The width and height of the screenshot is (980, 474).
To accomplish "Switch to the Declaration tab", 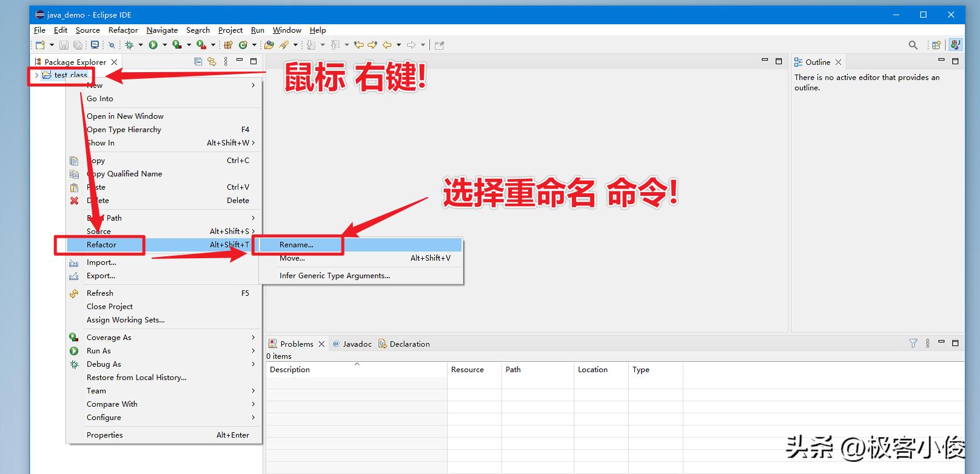I will [404, 344].
